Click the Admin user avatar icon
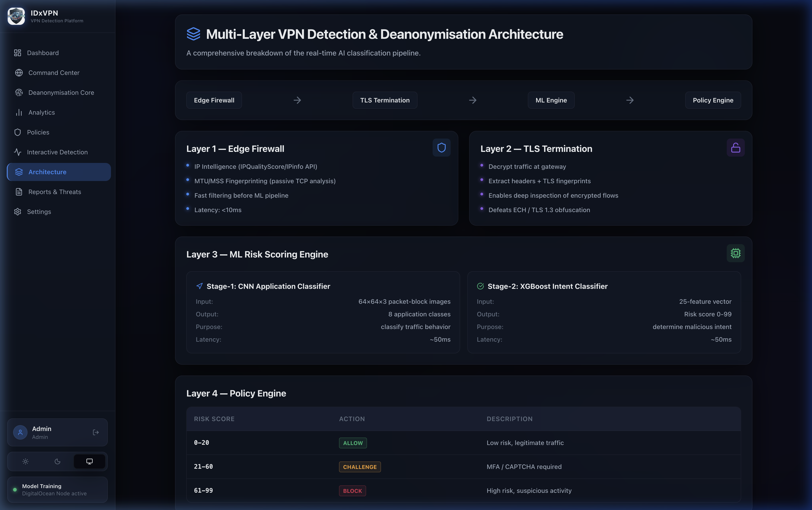The width and height of the screenshot is (812, 510). click(x=20, y=432)
